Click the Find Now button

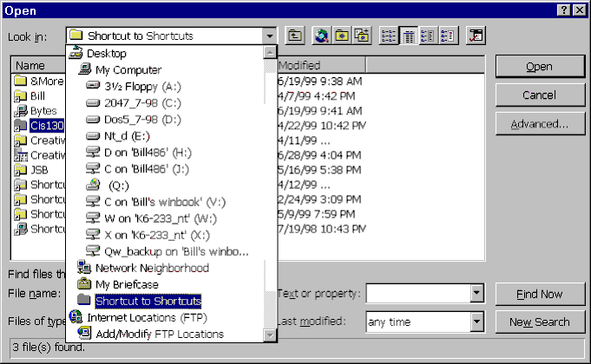point(539,294)
